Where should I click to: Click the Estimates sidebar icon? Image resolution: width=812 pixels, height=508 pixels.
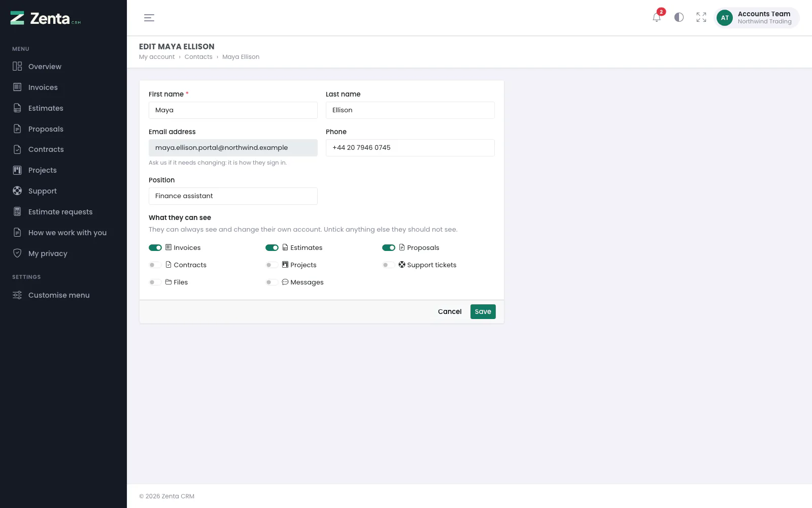point(17,108)
